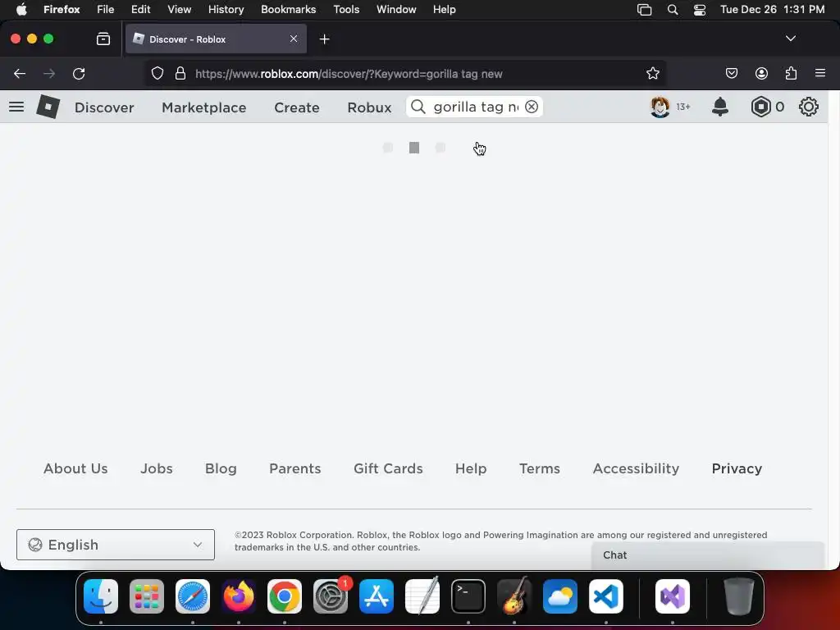Follow the Accessibility footer link
Screen dimensions: 840x630
click(x=636, y=468)
